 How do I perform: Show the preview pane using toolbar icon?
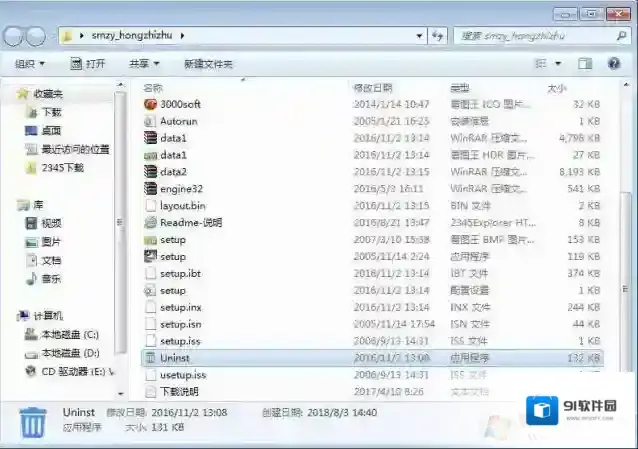(587, 63)
